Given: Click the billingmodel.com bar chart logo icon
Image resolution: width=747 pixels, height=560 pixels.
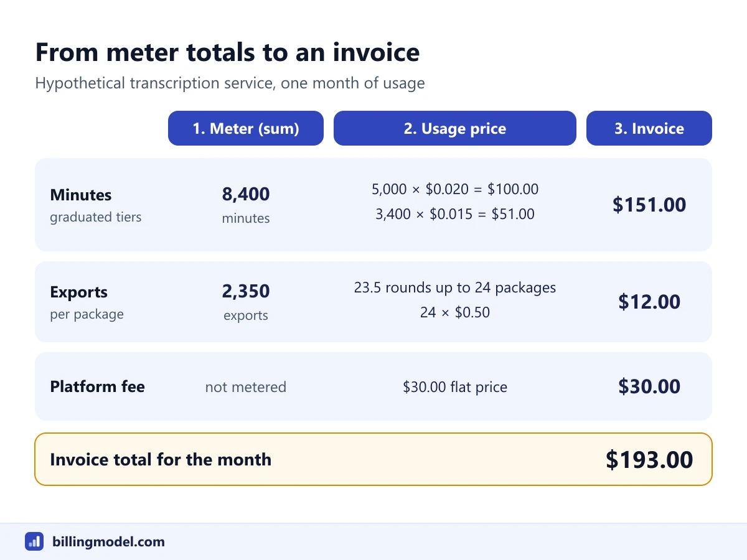Looking at the screenshot, I should tap(34, 541).
